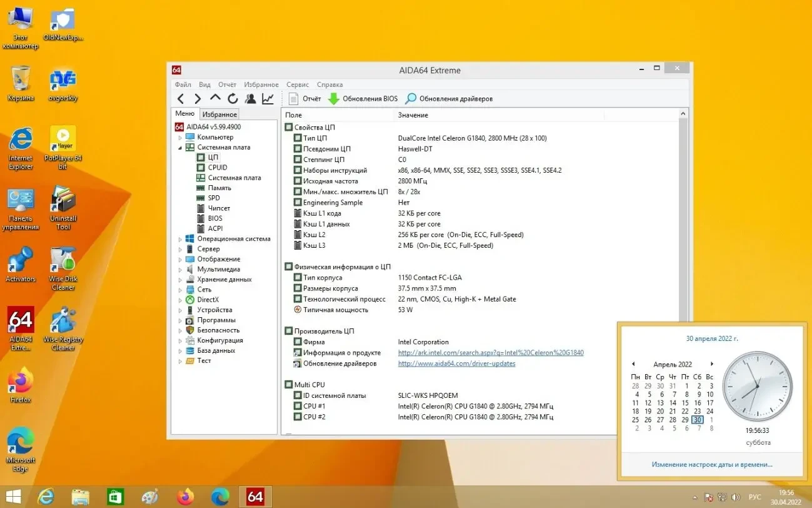The width and height of the screenshot is (812, 508).
Task: Click the forward navigation arrow in toolbar
Action: tap(198, 98)
